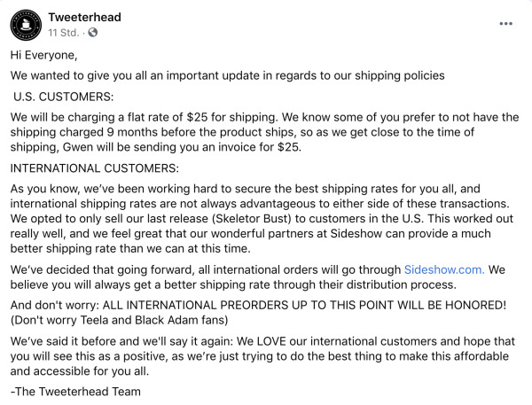
Task: Click the U.S. CUSTOMERS heading
Action: point(64,97)
